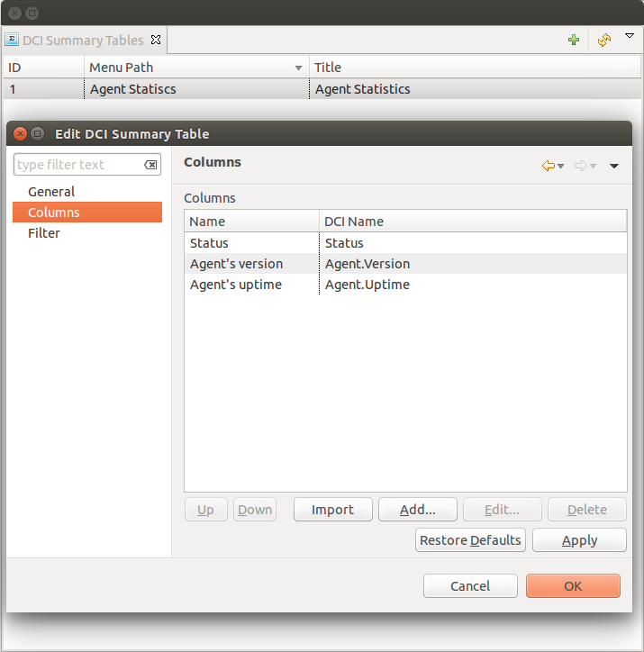Select the Agent Statistics title cell

pyautogui.click(x=475, y=89)
